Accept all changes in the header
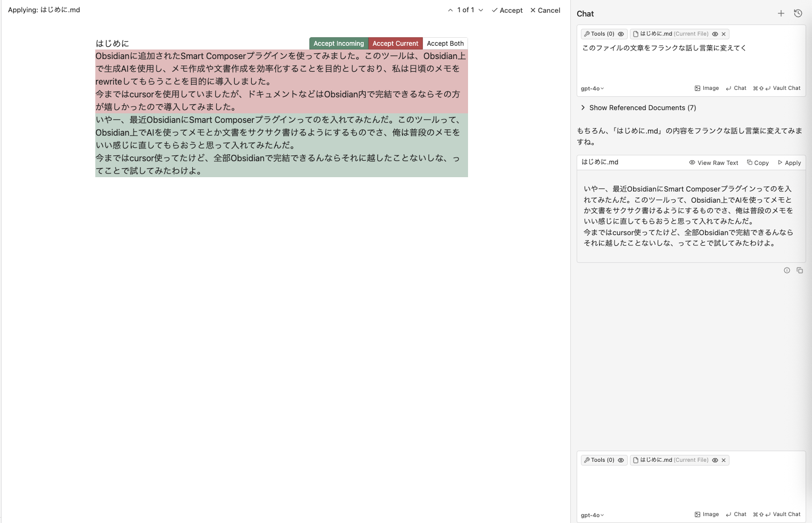The width and height of the screenshot is (812, 523). [507, 10]
